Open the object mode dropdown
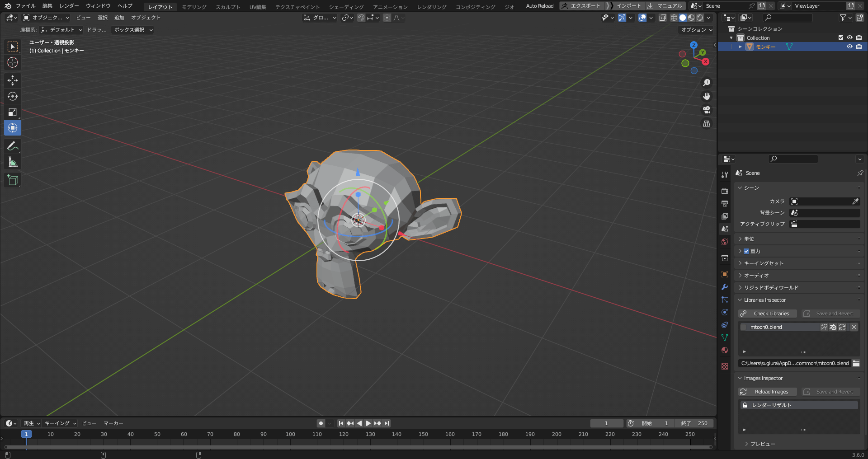This screenshot has height=459, width=868. [x=46, y=18]
